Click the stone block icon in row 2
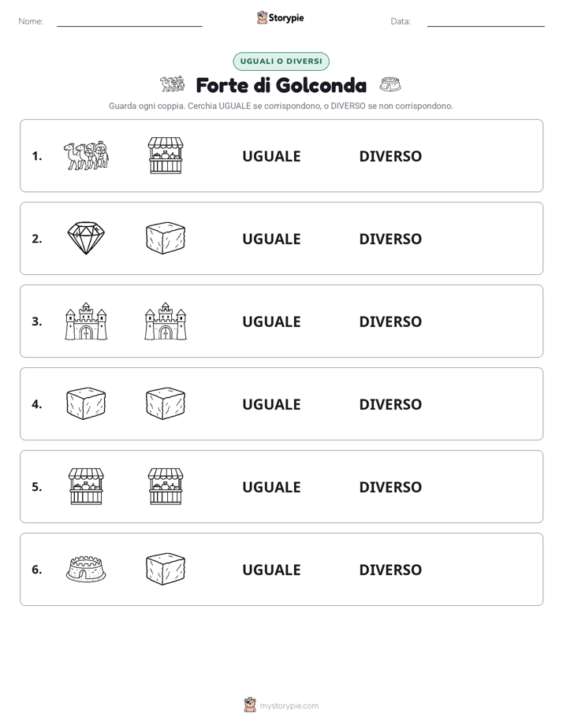The image size is (563, 728). click(x=166, y=238)
